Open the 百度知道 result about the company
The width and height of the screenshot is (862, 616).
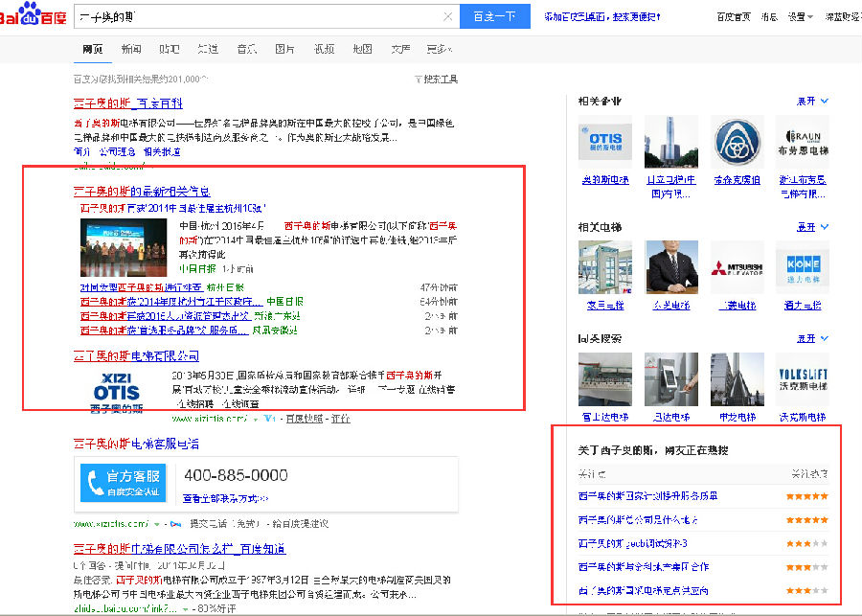click(180, 549)
